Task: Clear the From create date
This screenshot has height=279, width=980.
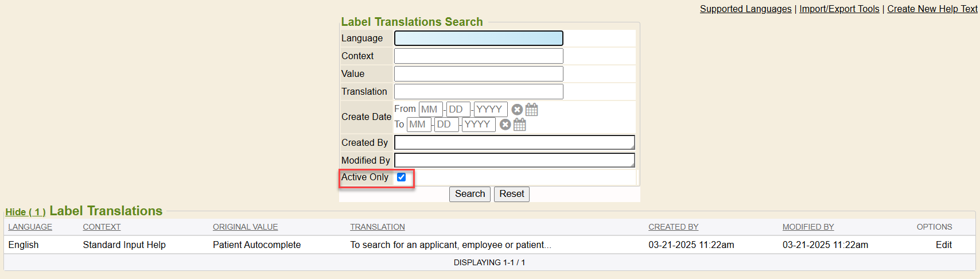Action: click(517, 109)
